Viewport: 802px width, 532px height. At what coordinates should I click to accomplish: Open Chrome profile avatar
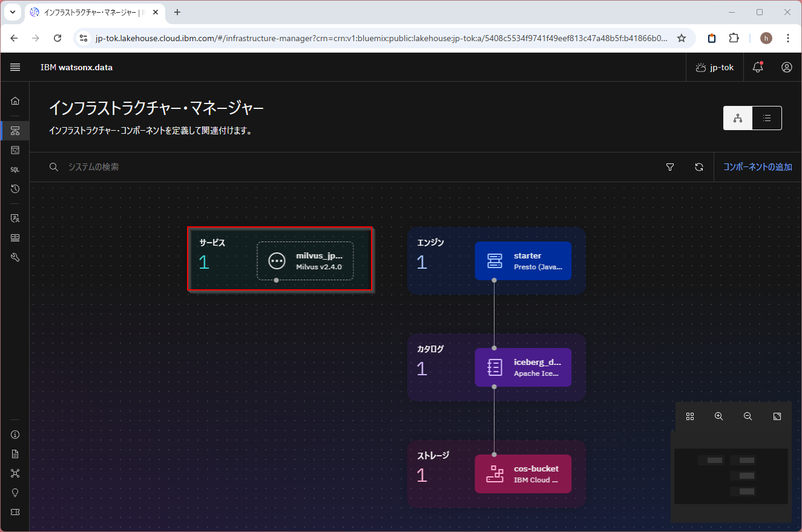(x=766, y=38)
